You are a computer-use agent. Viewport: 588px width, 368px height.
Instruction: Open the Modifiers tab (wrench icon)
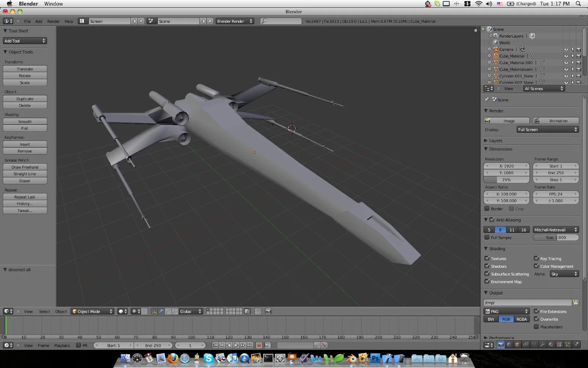point(542,345)
